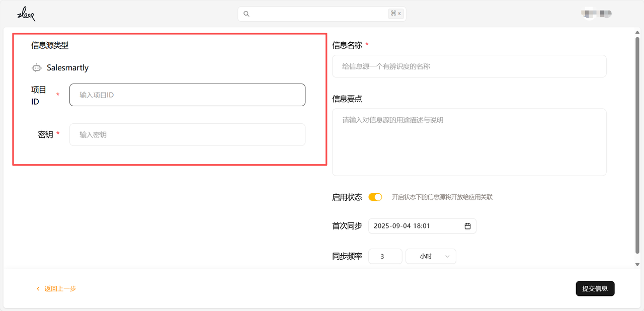Open the 2025-09-04 18:01 date picker

(422, 226)
